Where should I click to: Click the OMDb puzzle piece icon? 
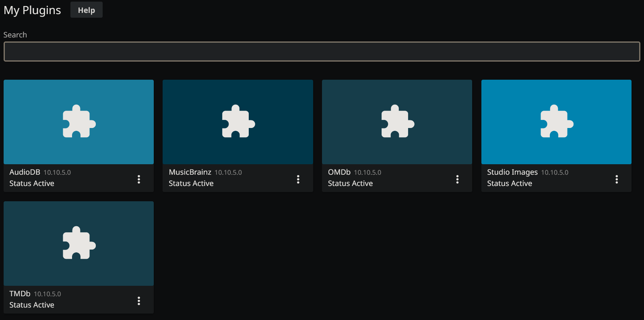[x=397, y=122]
